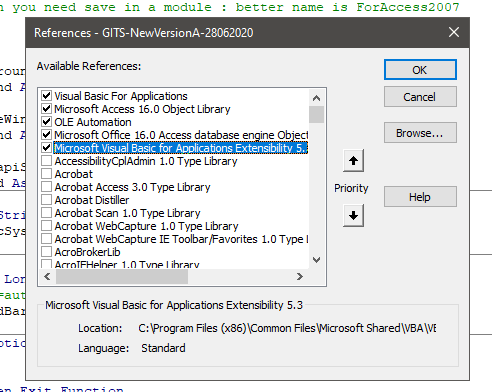Click the list's scroll up arrow

pyautogui.click(x=316, y=98)
